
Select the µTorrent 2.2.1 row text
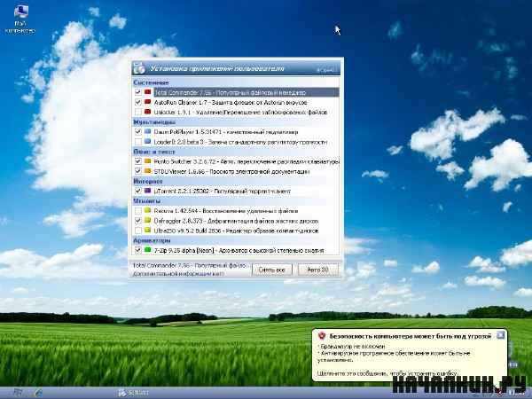click(x=223, y=192)
